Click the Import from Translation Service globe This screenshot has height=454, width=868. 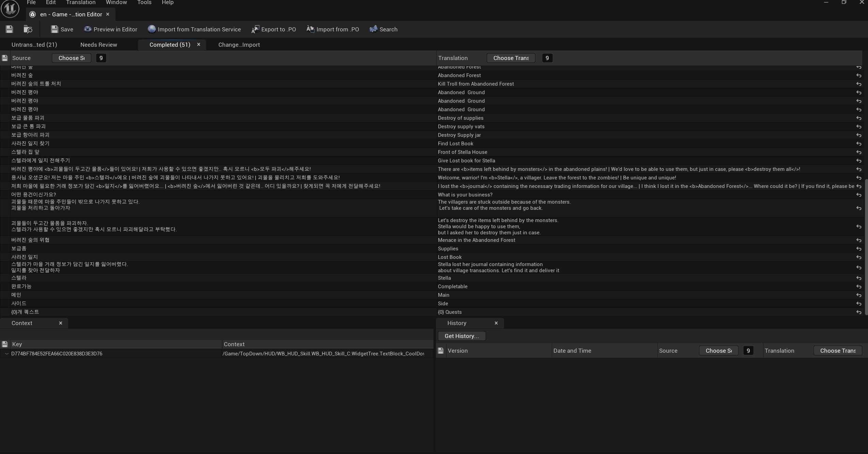click(x=152, y=29)
